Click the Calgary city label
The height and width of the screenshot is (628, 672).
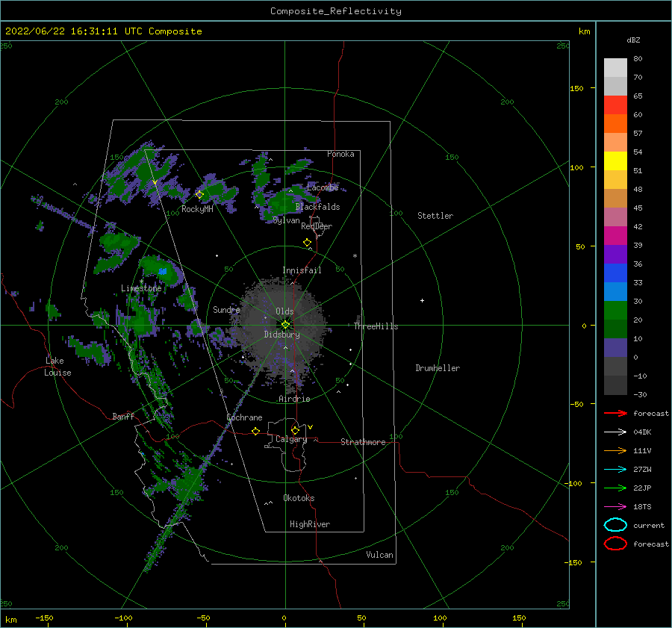tap(291, 439)
